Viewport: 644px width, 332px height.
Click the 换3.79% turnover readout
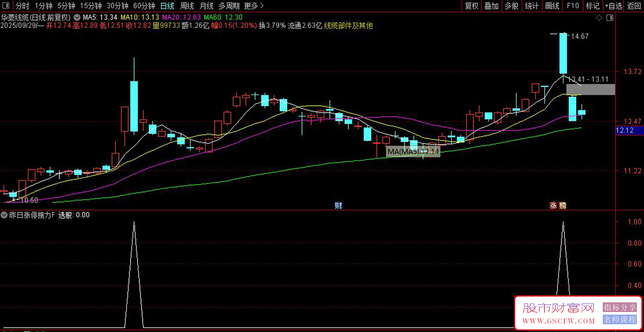click(272, 26)
